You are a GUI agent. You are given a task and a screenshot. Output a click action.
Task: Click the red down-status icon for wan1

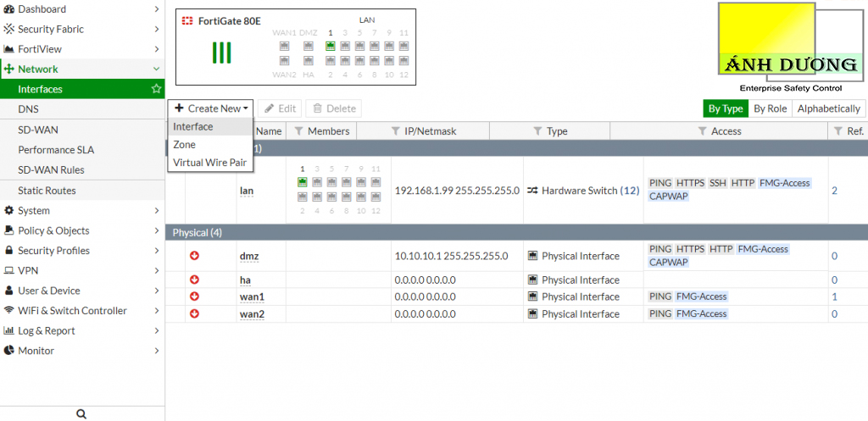pos(194,296)
